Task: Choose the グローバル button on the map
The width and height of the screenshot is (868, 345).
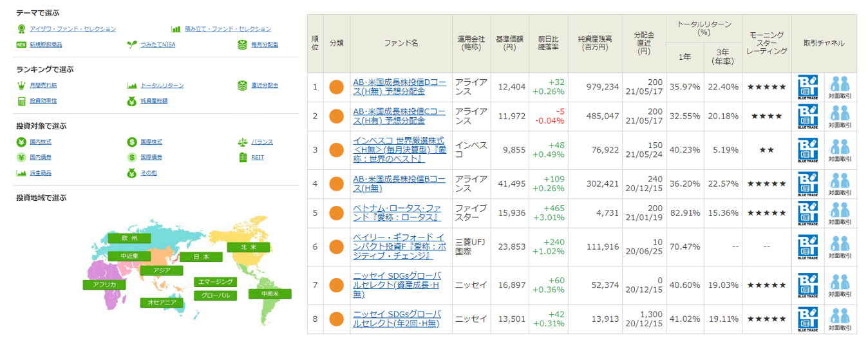Action: [x=215, y=295]
